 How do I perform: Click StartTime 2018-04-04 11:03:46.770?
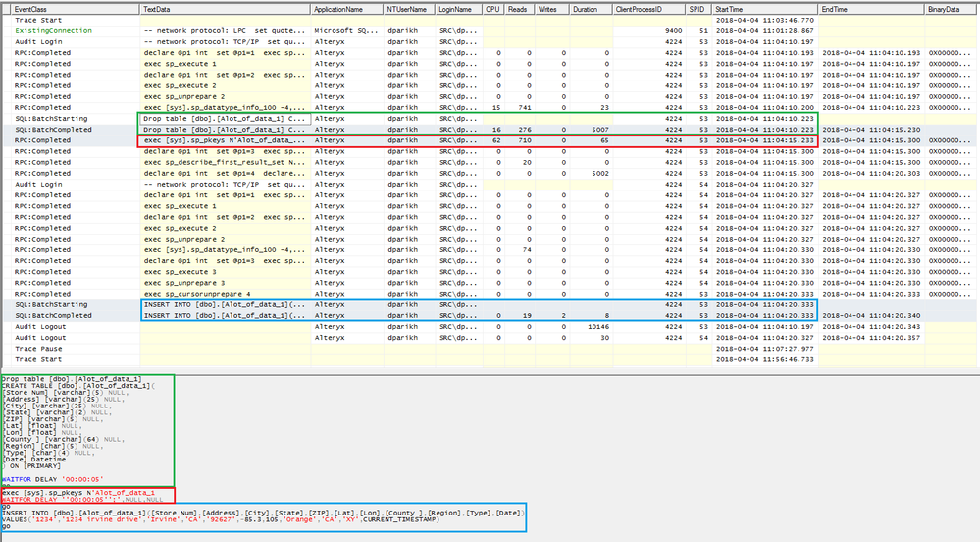[x=765, y=20]
